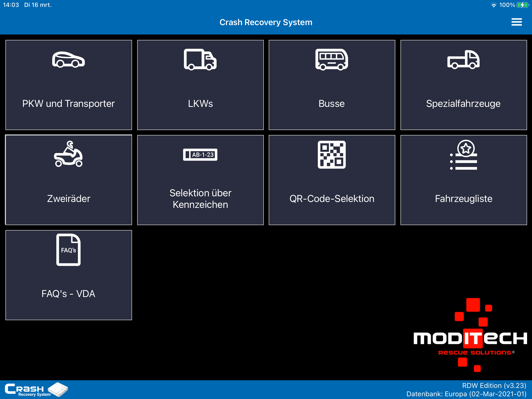Click the Moditech Rescue Solutions logo
The height and width of the screenshot is (399, 532).
click(x=470, y=335)
